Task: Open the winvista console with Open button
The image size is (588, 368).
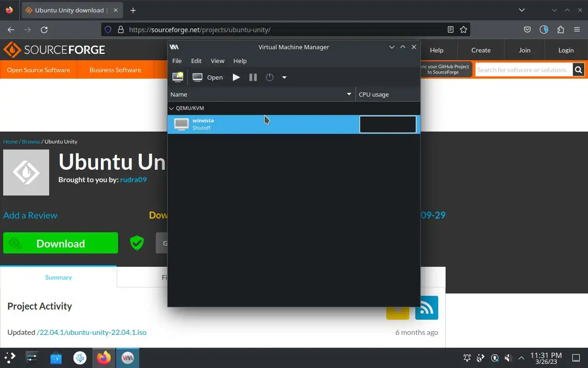Action: click(208, 77)
